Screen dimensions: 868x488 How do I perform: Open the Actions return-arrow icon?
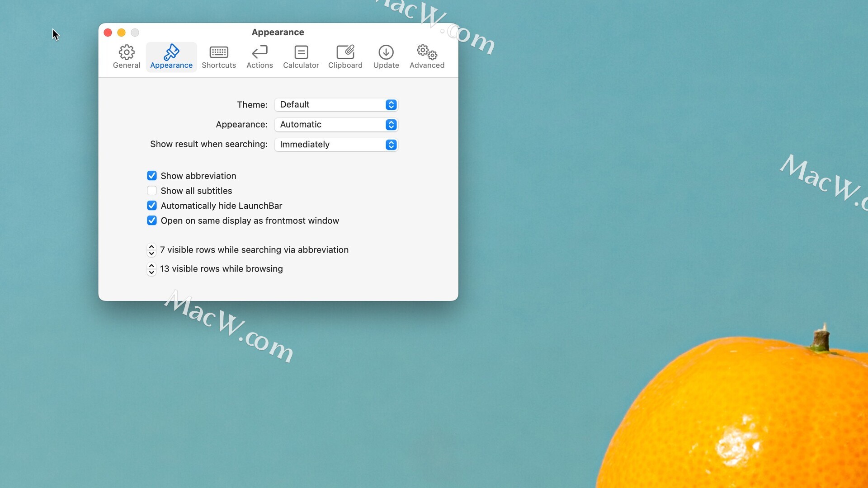259,52
